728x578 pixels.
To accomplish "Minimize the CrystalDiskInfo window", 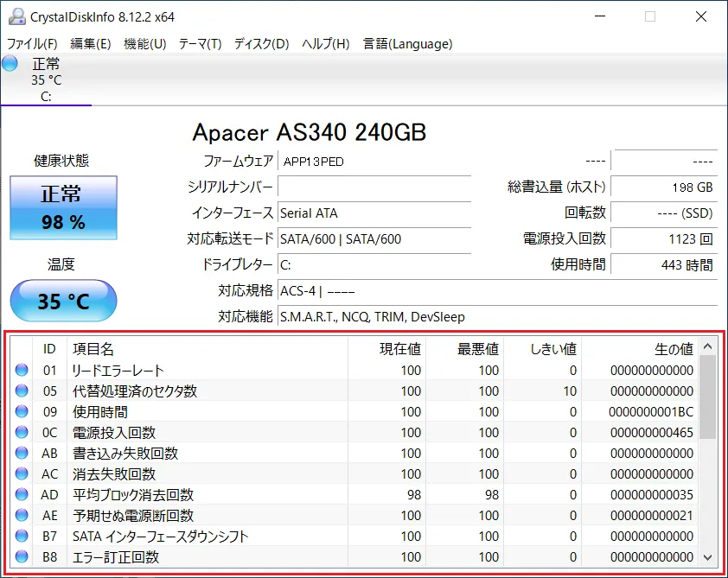I will pyautogui.click(x=600, y=16).
